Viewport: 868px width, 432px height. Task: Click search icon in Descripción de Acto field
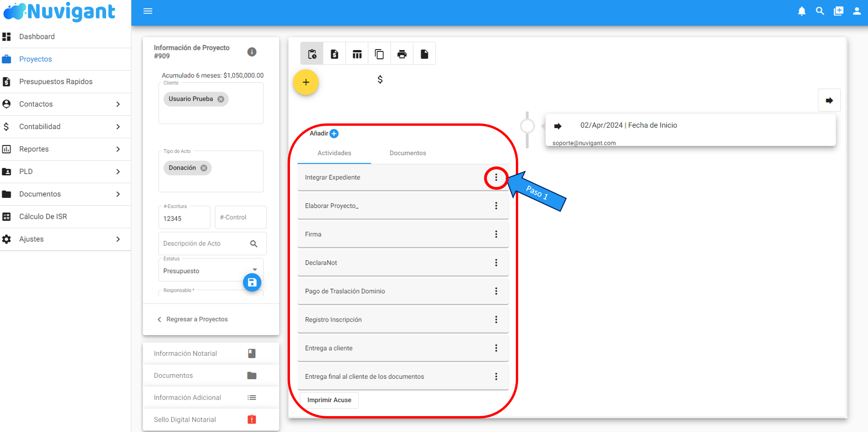[x=254, y=244]
